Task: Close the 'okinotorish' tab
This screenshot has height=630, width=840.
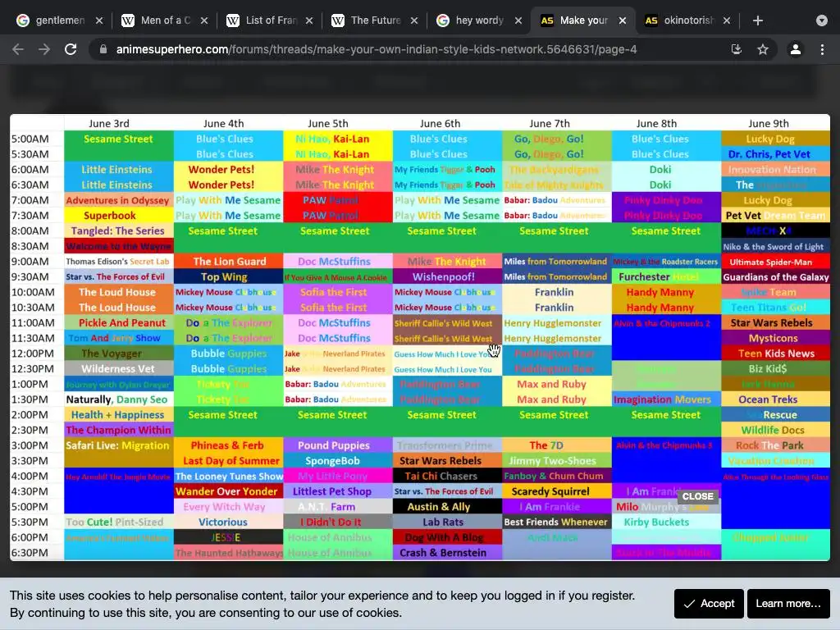Action: pos(727,21)
